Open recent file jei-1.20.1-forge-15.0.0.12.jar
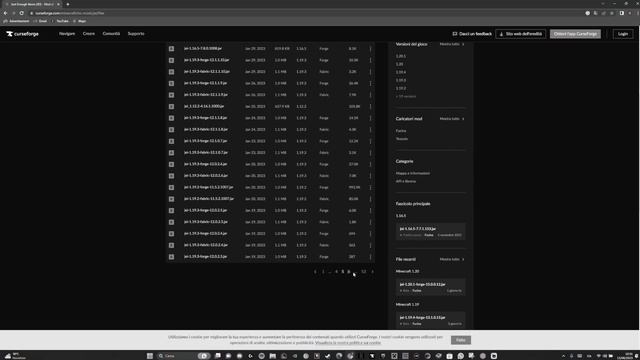 pyautogui.click(x=430, y=287)
